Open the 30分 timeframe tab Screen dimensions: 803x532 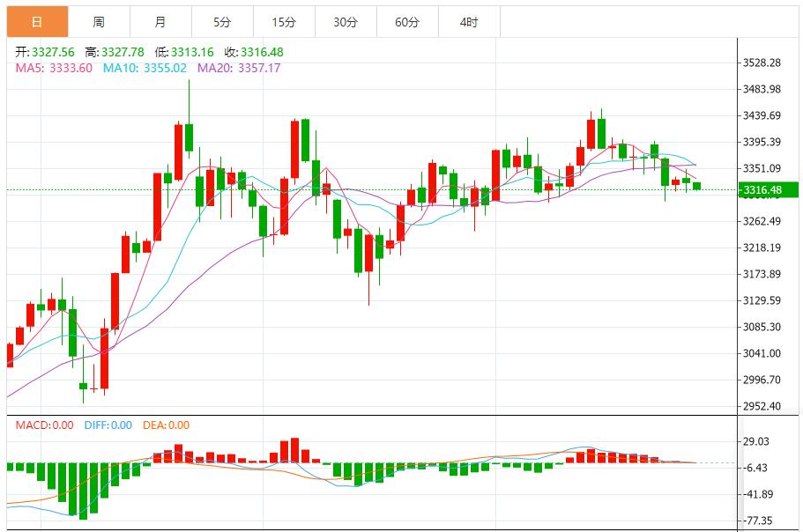click(x=346, y=22)
